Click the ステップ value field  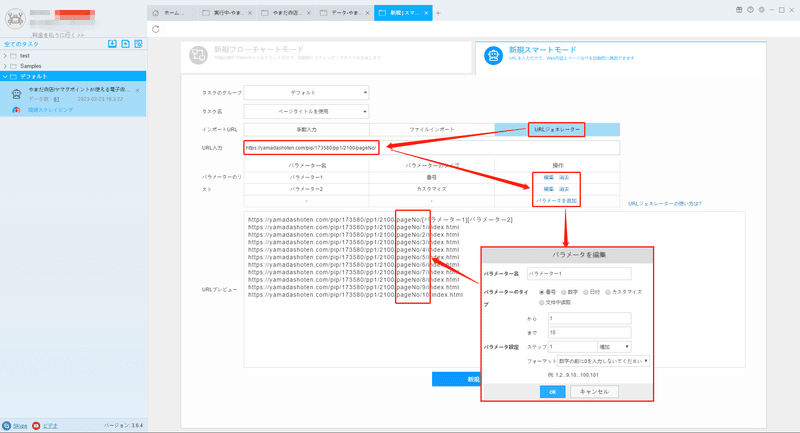pyautogui.click(x=572, y=347)
